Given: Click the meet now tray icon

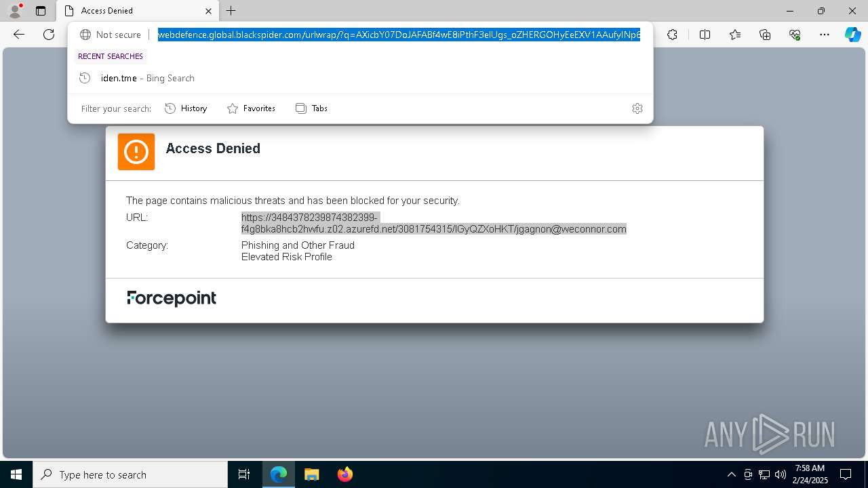Looking at the screenshot, I should 748,474.
